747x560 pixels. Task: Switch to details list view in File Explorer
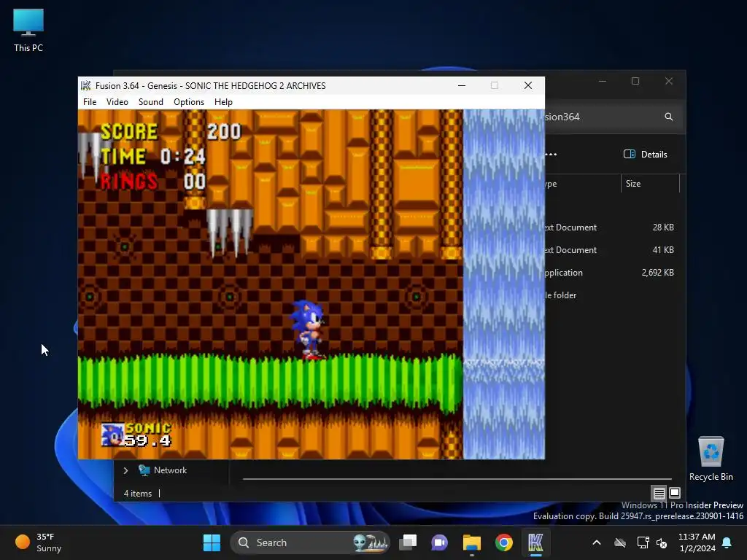point(659,494)
